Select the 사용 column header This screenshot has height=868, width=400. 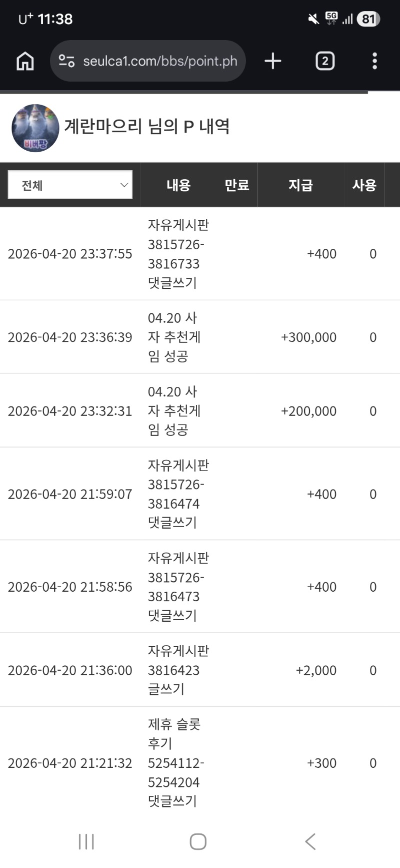364,185
